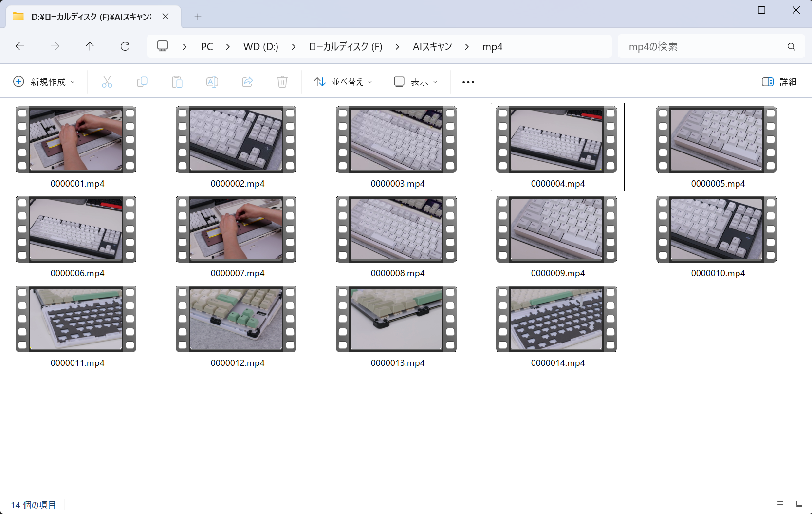812x514 pixels.
Task: Open the 並べ替え sort dropdown
Action: point(343,82)
